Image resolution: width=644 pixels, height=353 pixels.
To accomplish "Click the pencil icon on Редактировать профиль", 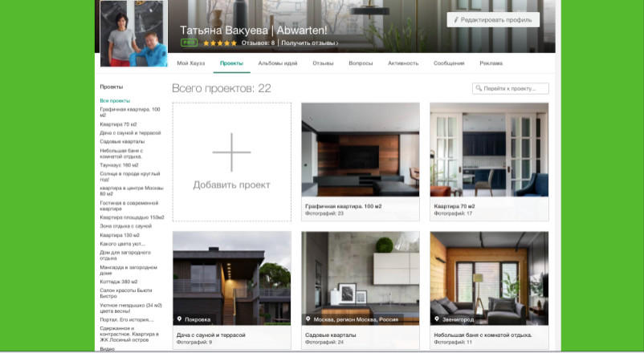I will click(456, 20).
